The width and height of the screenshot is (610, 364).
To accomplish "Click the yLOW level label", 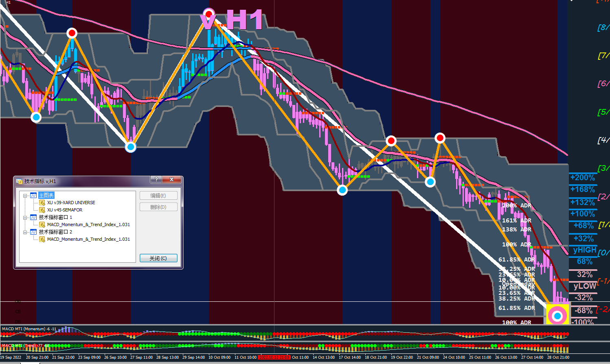I will [x=585, y=286].
